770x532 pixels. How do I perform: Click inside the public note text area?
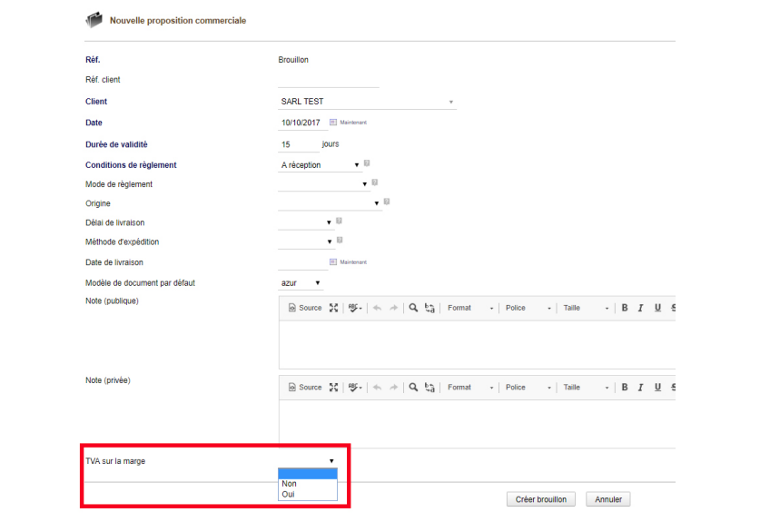coord(477,344)
